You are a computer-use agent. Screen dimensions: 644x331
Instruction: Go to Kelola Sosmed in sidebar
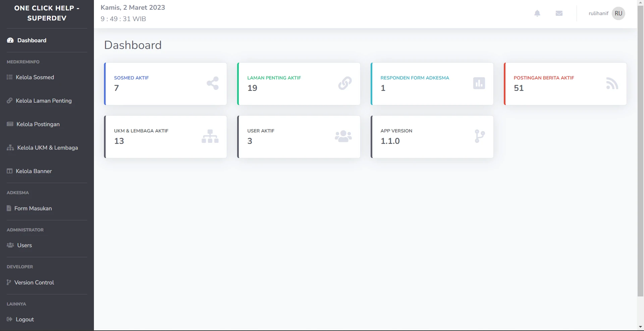pyautogui.click(x=35, y=77)
